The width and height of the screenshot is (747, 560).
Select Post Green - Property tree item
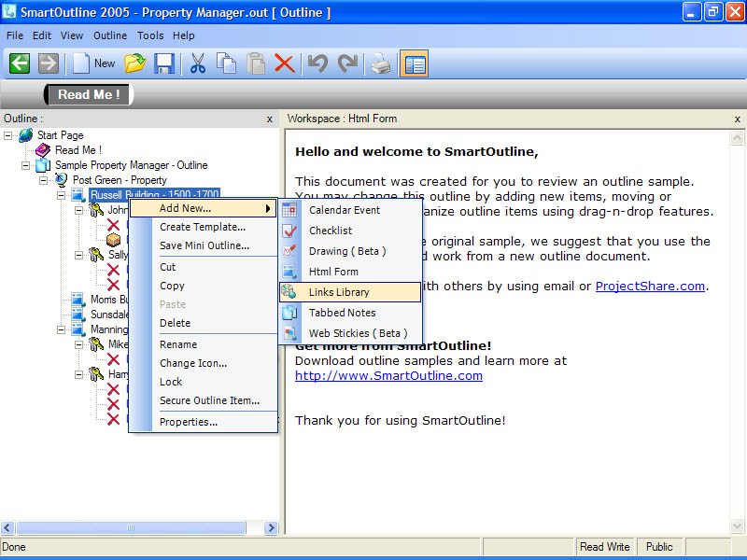120,180
